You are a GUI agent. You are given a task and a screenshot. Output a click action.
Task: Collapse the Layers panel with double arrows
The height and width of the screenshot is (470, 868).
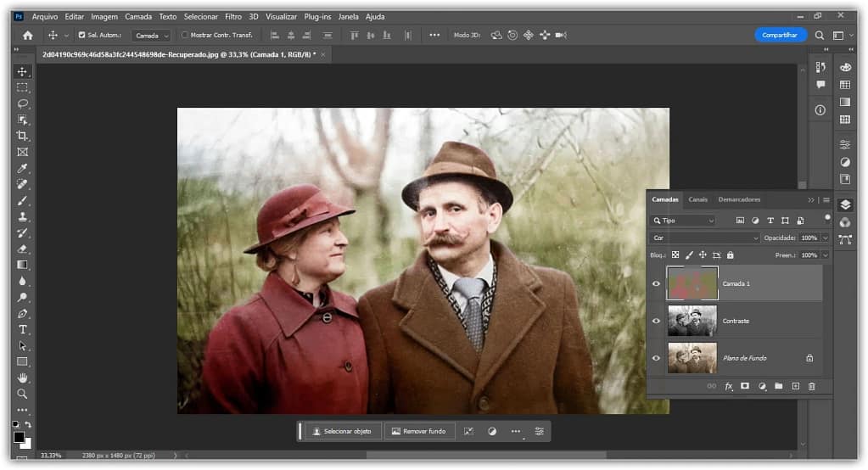coord(811,200)
